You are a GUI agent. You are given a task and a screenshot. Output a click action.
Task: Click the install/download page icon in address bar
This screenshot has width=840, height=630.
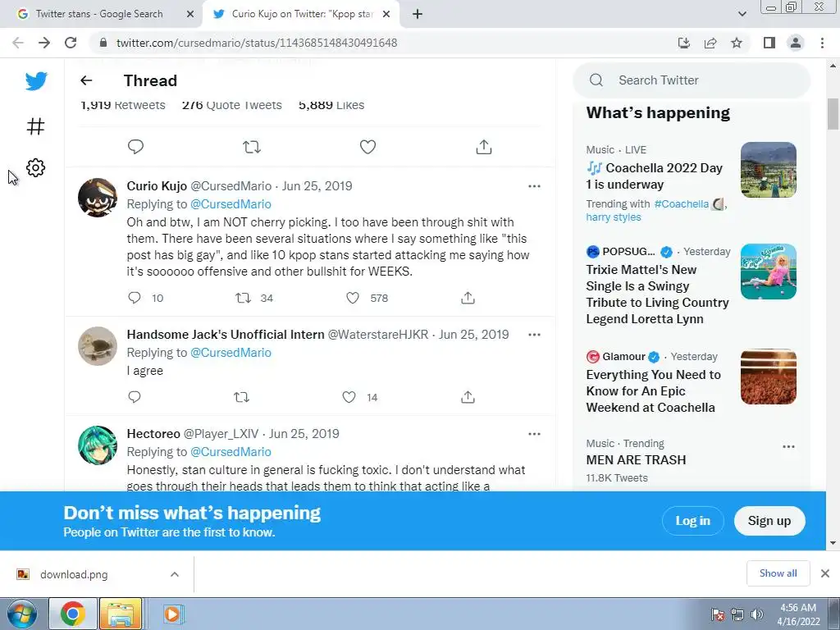(x=684, y=43)
